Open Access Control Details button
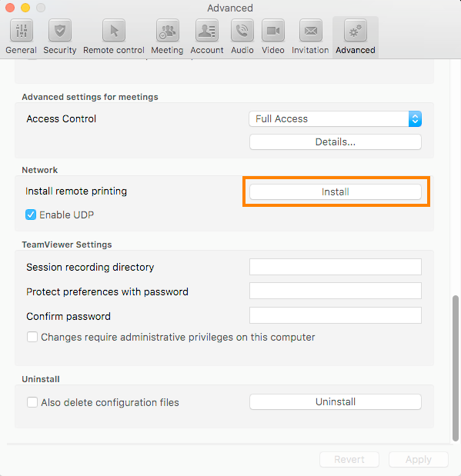461x476 pixels. click(336, 141)
